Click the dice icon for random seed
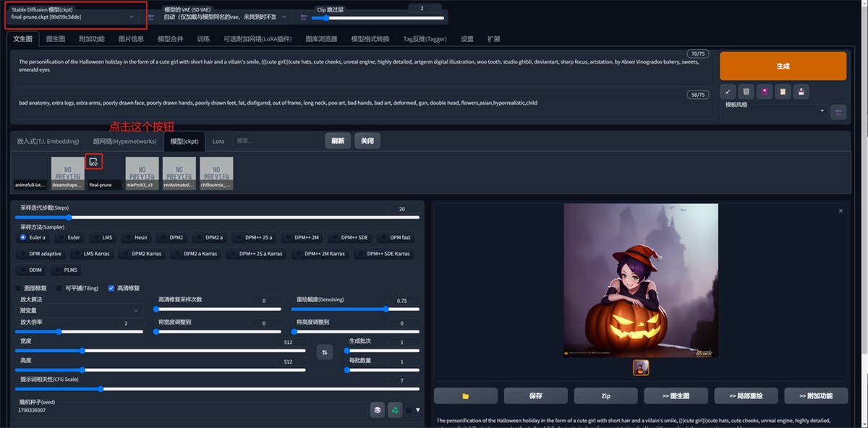 coord(377,410)
